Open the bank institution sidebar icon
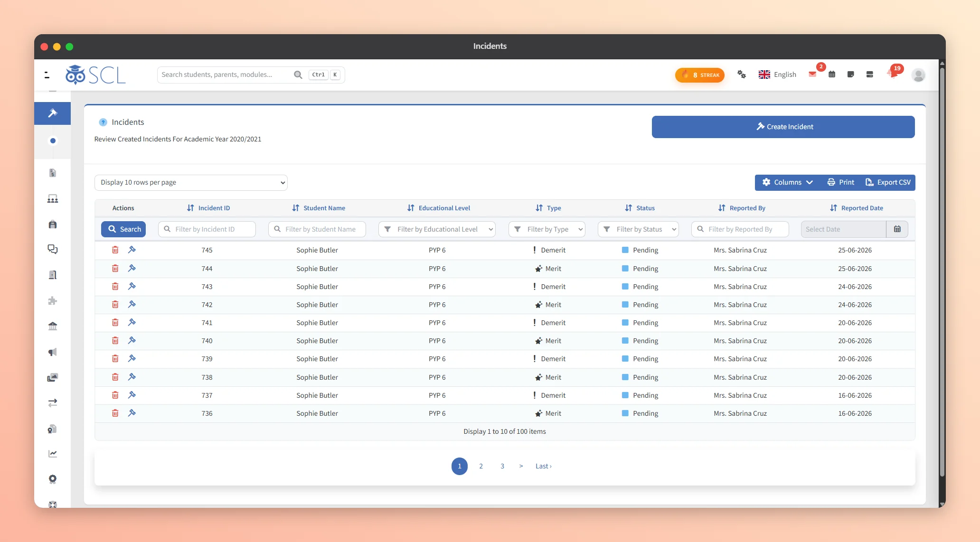 point(53,327)
